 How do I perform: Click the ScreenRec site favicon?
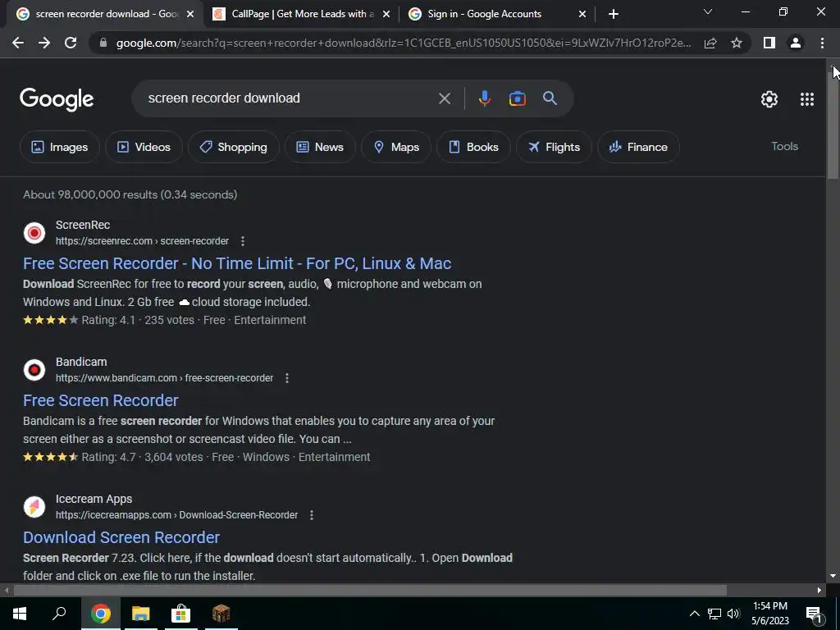click(34, 233)
